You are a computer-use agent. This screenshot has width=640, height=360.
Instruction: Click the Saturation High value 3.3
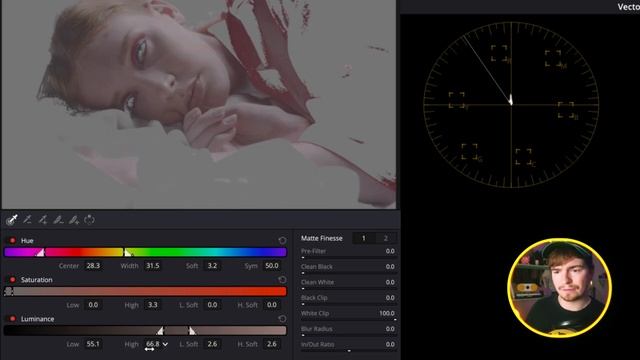click(153, 305)
